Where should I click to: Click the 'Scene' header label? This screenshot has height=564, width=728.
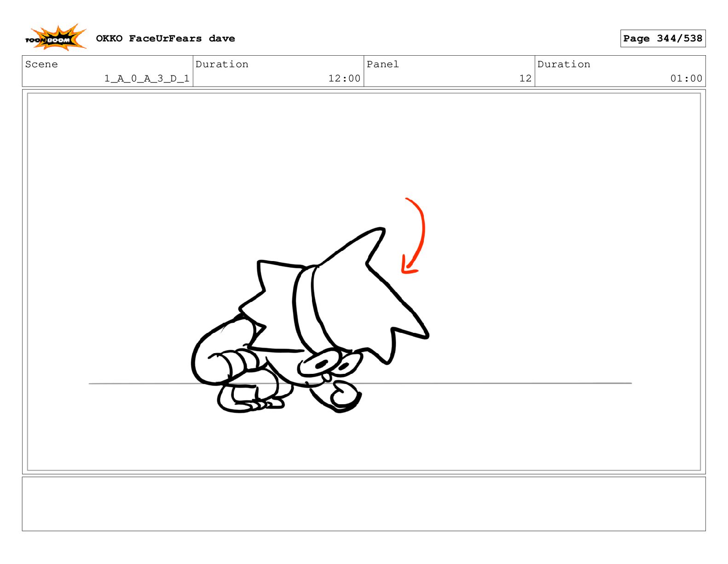click(x=41, y=64)
